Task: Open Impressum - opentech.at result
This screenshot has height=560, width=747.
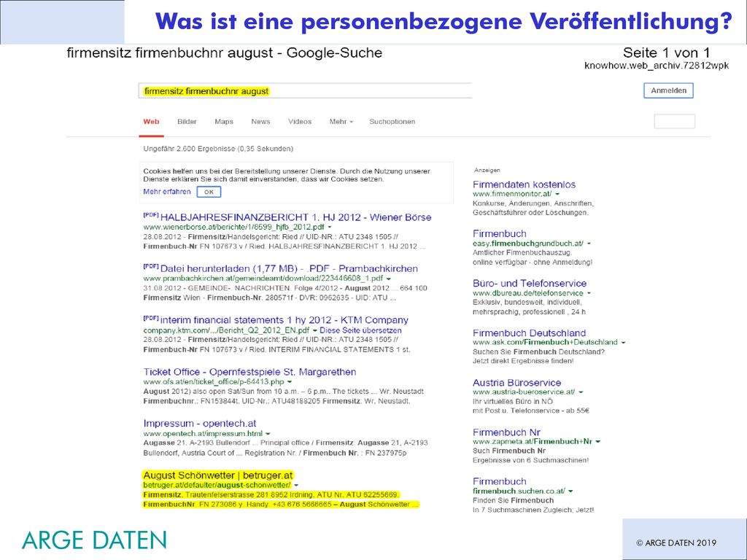Action: pos(200,424)
